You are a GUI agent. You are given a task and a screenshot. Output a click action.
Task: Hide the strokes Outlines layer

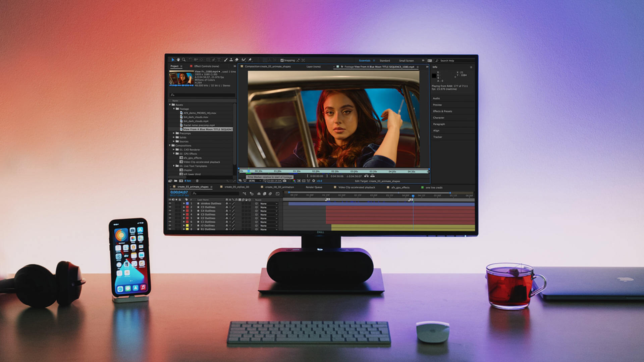click(x=170, y=203)
